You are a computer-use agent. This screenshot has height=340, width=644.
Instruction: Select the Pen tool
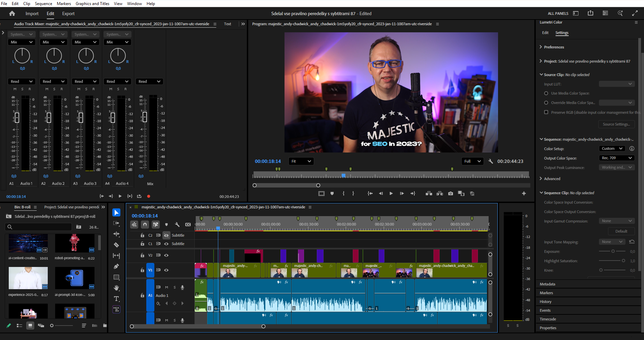[116, 266]
